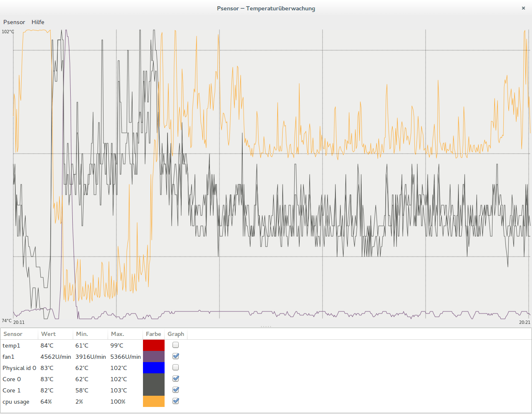Toggle graph checkbox for cpu usage

[x=176, y=401]
